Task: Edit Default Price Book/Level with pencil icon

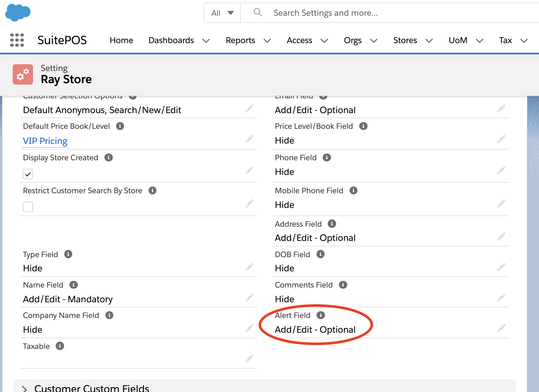Action: 249,139
